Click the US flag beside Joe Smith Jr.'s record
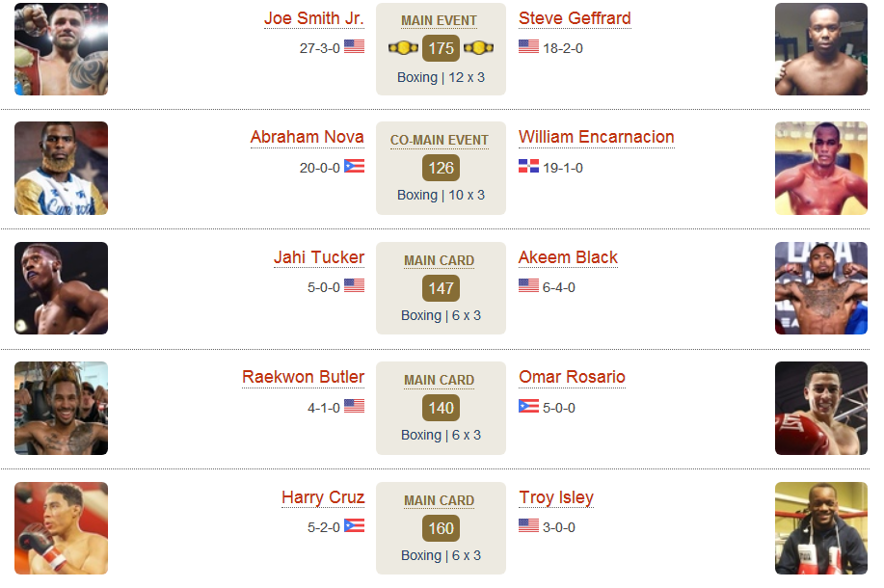Screen dimensions: 884x588 pos(354,46)
